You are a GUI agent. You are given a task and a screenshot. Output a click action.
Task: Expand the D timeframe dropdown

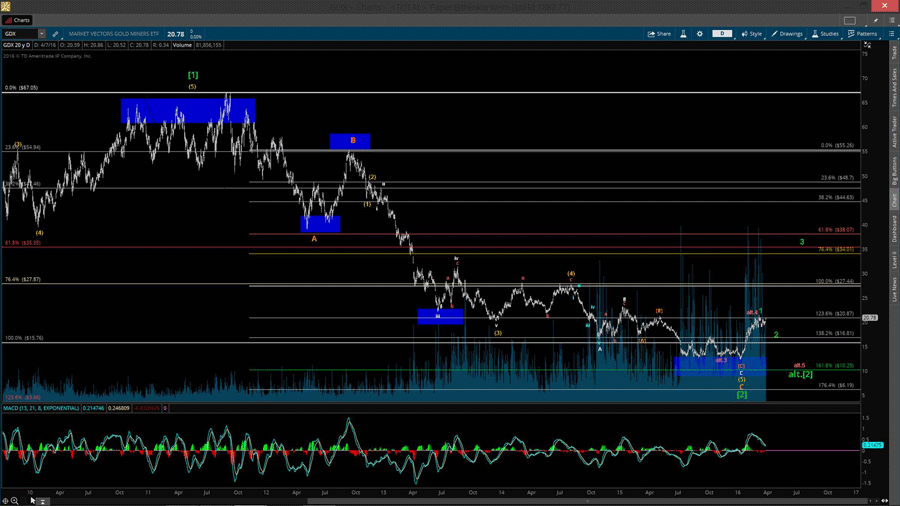point(723,34)
